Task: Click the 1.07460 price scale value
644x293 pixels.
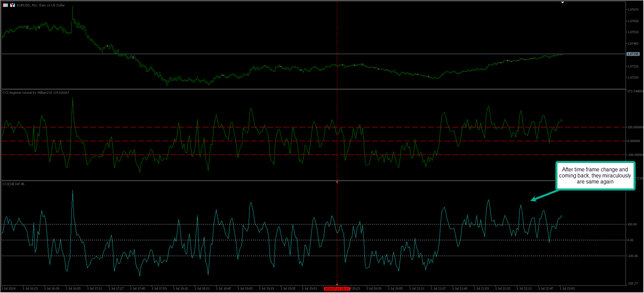Action: coord(633,43)
